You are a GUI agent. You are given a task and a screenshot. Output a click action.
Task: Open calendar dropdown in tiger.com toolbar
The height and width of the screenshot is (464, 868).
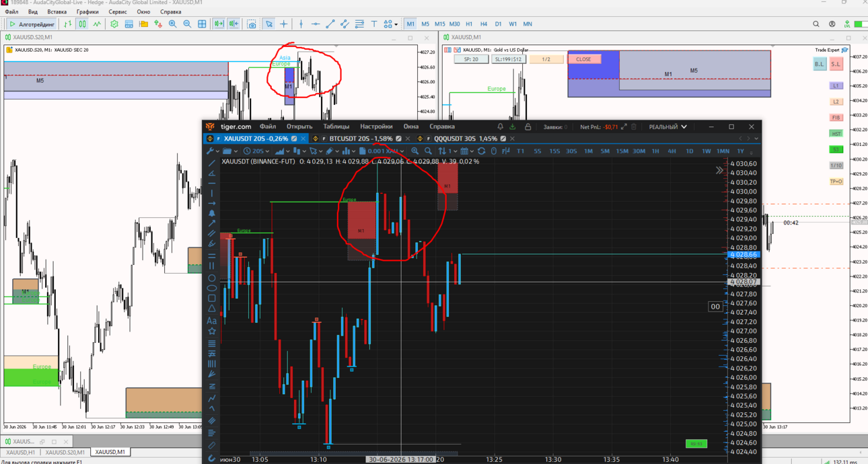click(467, 151)
